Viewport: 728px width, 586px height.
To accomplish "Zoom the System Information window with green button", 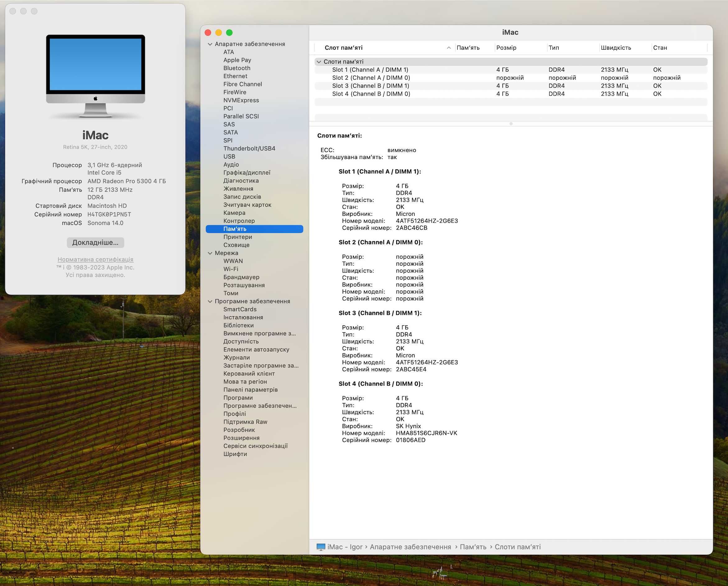I will coord(230,32).
